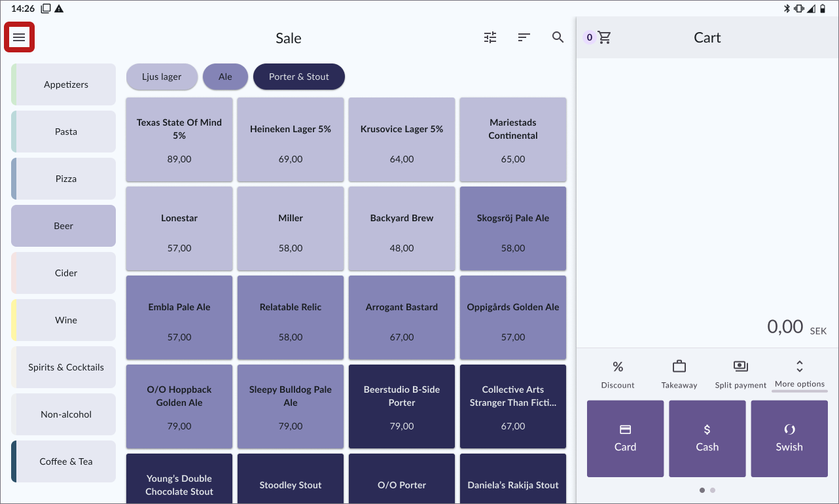Open the hamburger navigation menu
The image size is (839, 504).
(19, 37)
